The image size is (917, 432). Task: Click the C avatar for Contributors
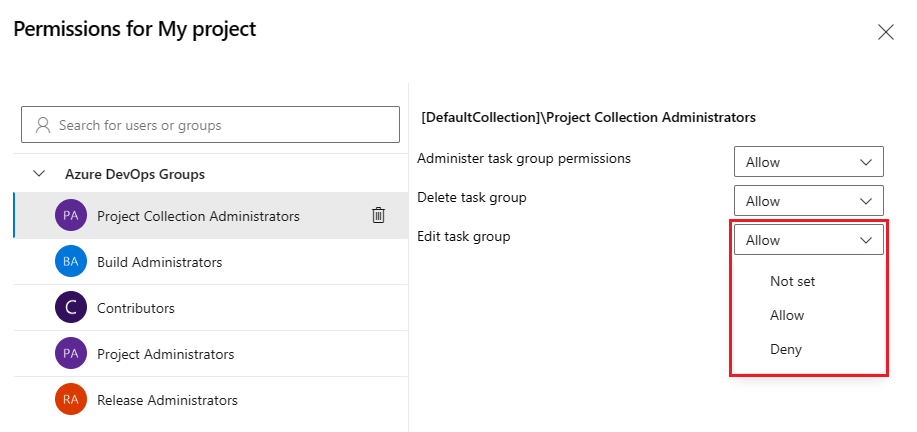point(71,307)
